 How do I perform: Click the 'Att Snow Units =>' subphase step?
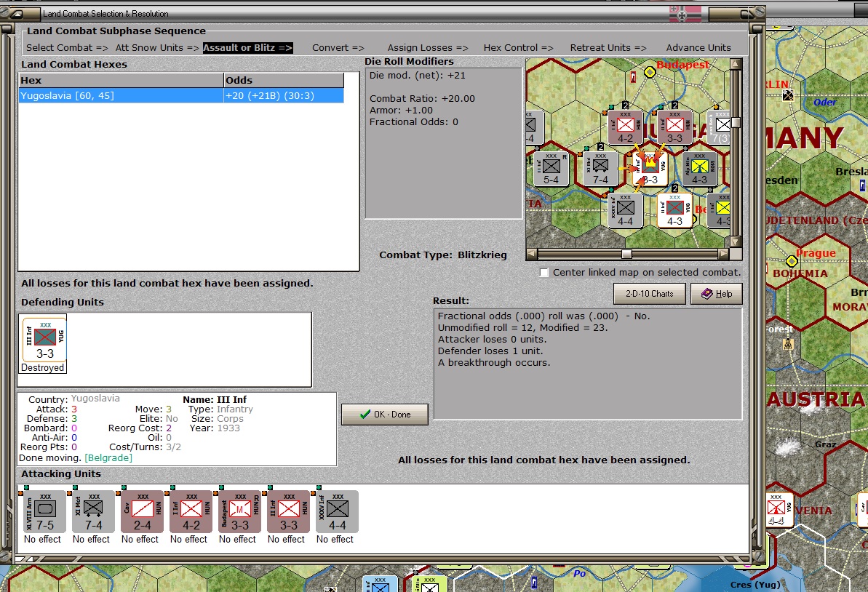tap(157, 47)
